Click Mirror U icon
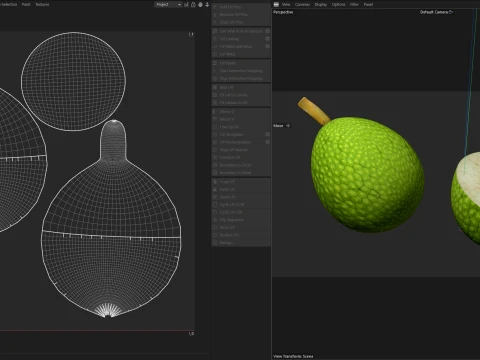This screenshot has width=480, height=360. [x=215, y=112]
